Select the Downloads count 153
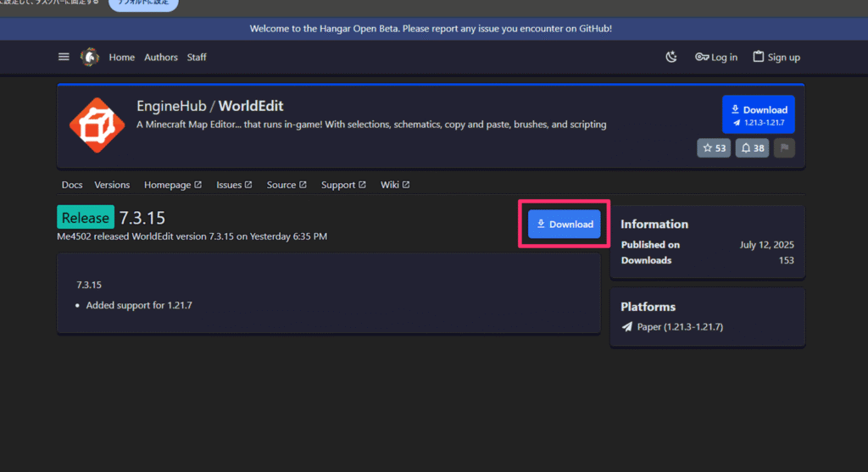Screen dimensions: 868x472 (786, 260)
